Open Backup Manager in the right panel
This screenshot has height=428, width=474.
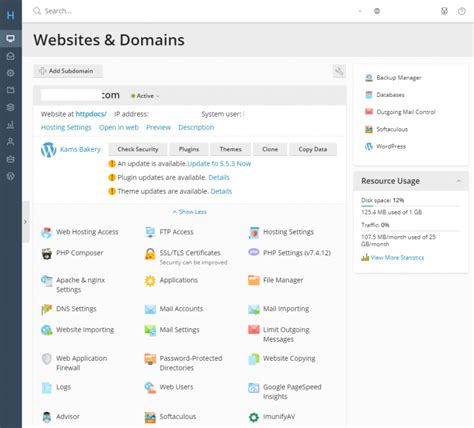coord(399,78)
